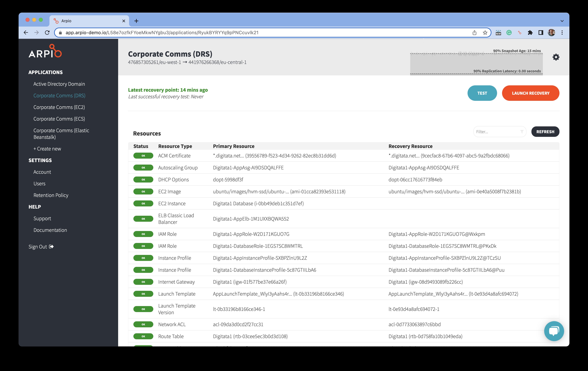Click OK badge on Internet Gateway row
The width and height of the screenshot is (588, 371).
143,282
